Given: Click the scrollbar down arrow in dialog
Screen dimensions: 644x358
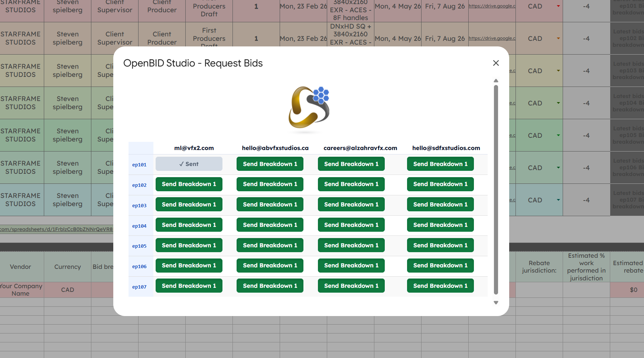Looking at the screenshot, I should [x=496, y=302].
